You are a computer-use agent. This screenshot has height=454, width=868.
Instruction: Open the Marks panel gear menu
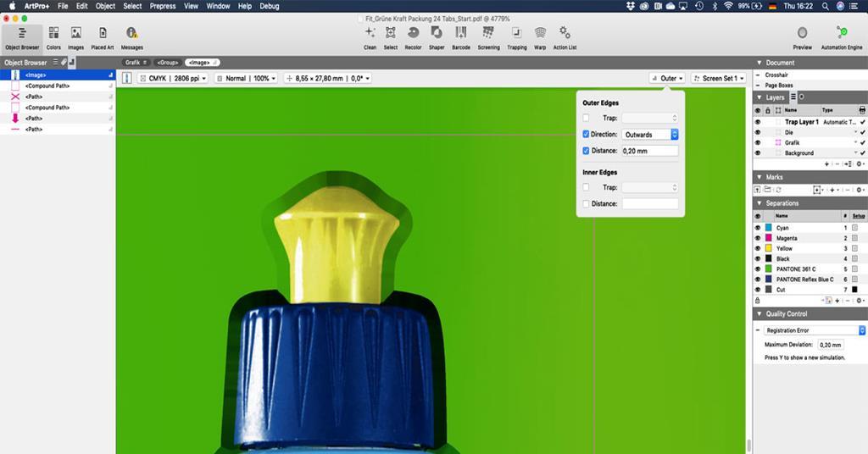860,190
